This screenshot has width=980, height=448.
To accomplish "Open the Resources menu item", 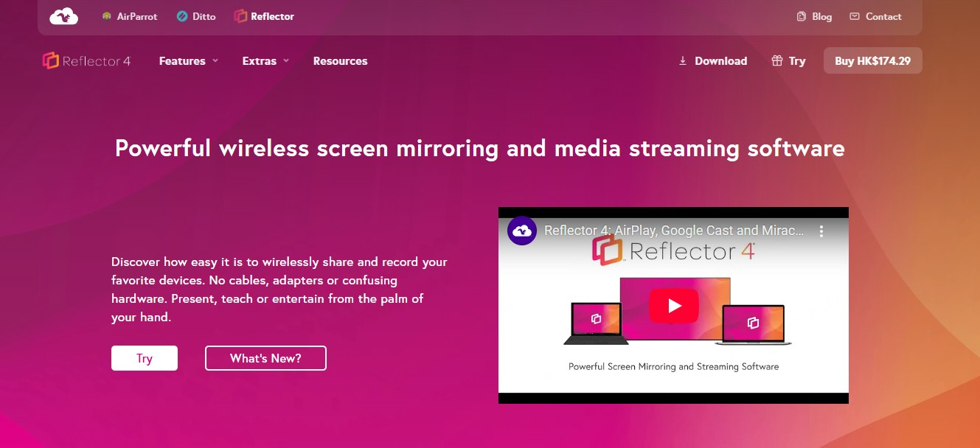I will tap(340, 61).
